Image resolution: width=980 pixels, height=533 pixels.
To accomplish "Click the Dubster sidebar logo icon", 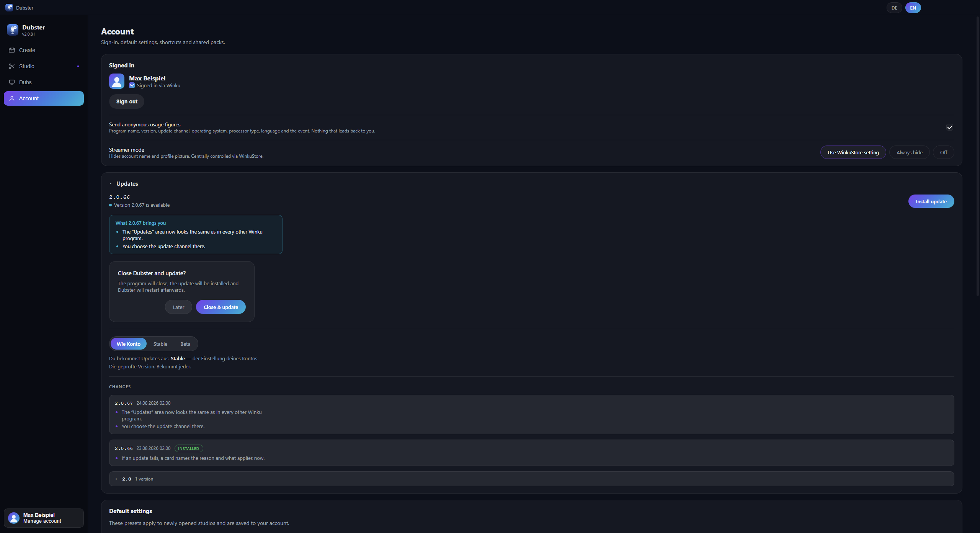I will coord(13,30).
